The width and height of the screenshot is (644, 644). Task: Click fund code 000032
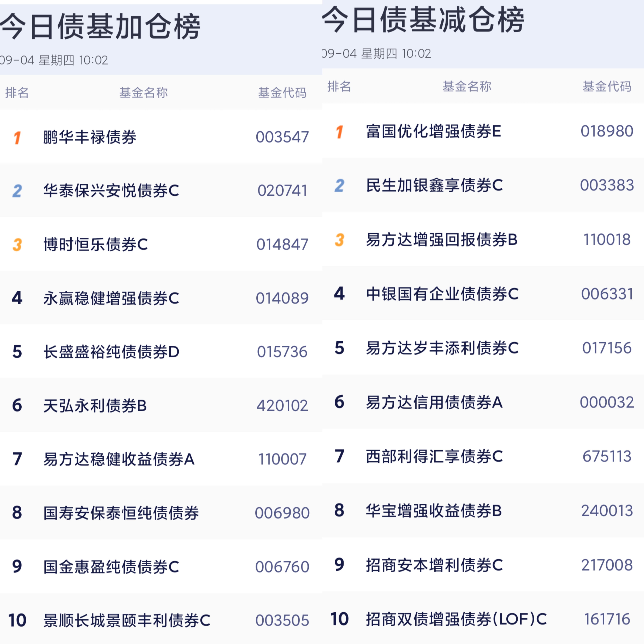point(607,402)
